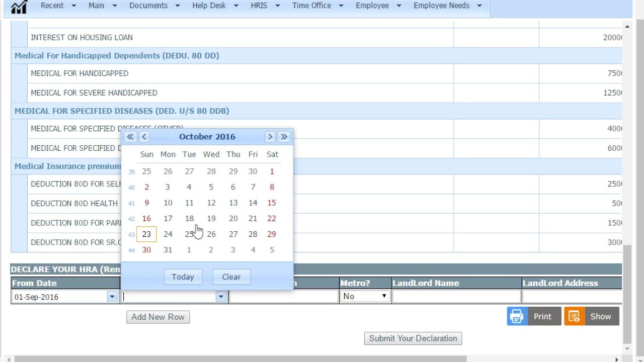This screenshot has height=362, width=644.
Task: Select October 15 in calendar
Action: (x=272, y=203)
